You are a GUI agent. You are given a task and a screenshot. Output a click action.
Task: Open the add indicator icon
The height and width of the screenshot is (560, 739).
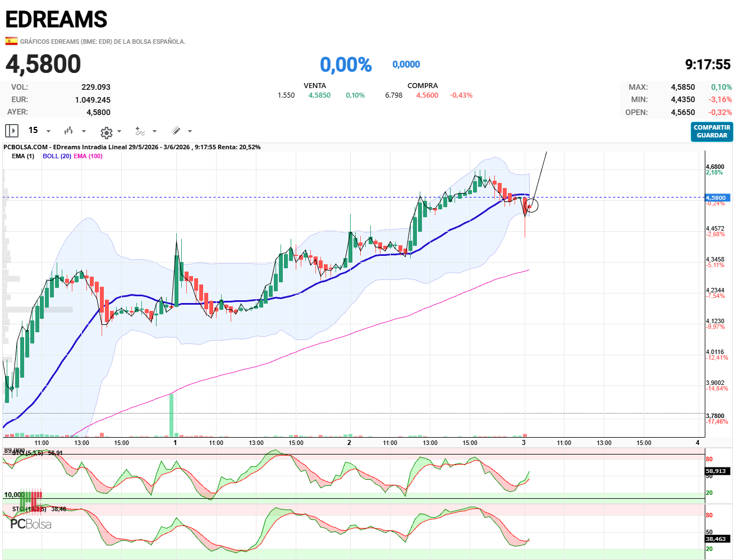coord(140,131)
